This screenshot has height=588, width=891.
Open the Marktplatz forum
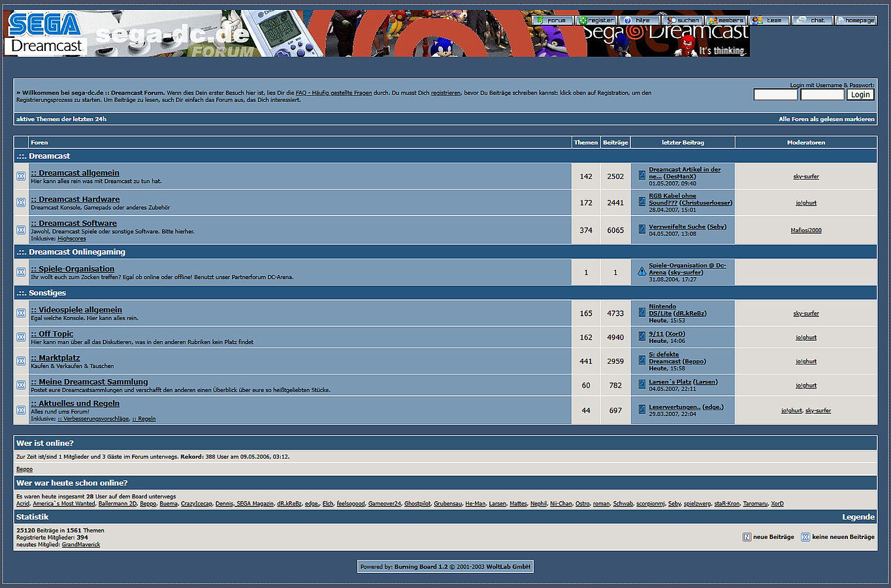click(56, 358)
